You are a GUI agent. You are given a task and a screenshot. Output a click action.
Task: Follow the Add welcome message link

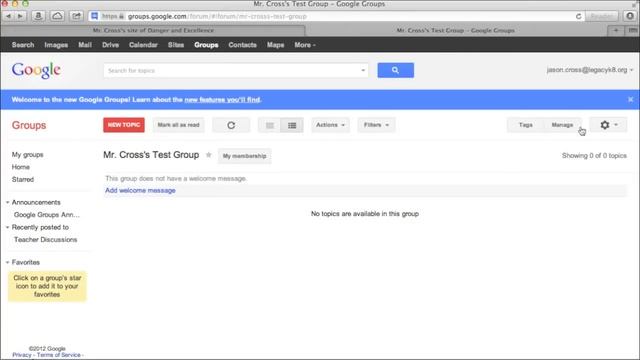point(140,191)
